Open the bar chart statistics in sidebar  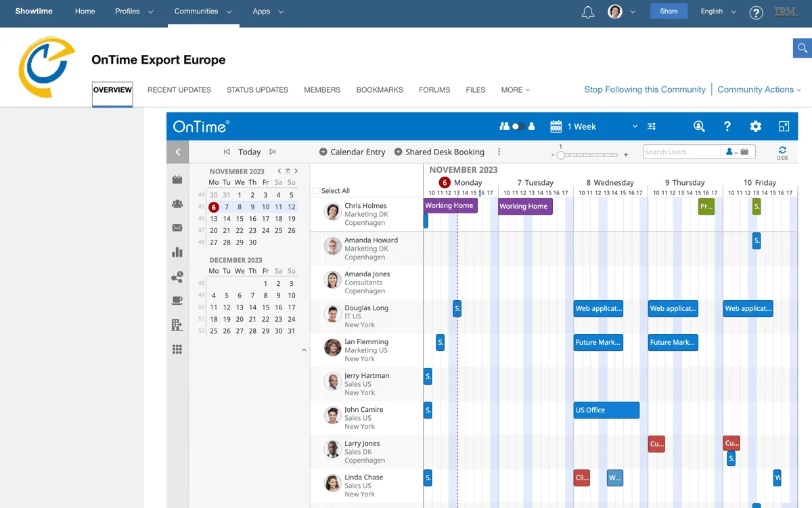[x=177, y=253]
